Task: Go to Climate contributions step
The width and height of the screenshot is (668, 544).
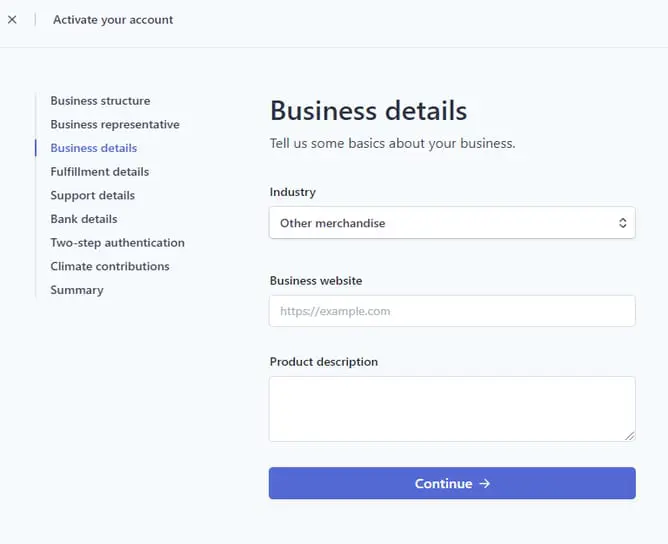Action: (110, 267)
